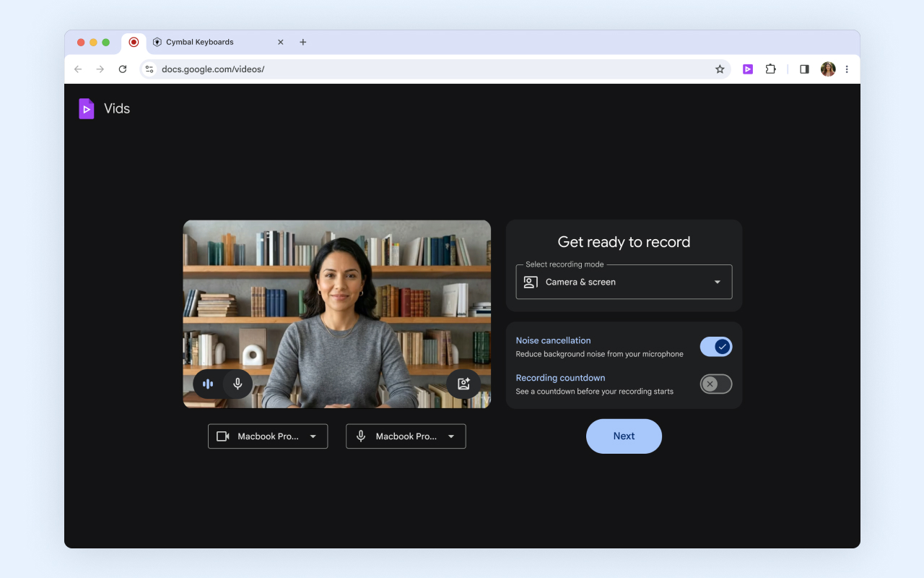Open a new browser tab
Viewport: 924px width, 578px height.
[x=302, y=42]
